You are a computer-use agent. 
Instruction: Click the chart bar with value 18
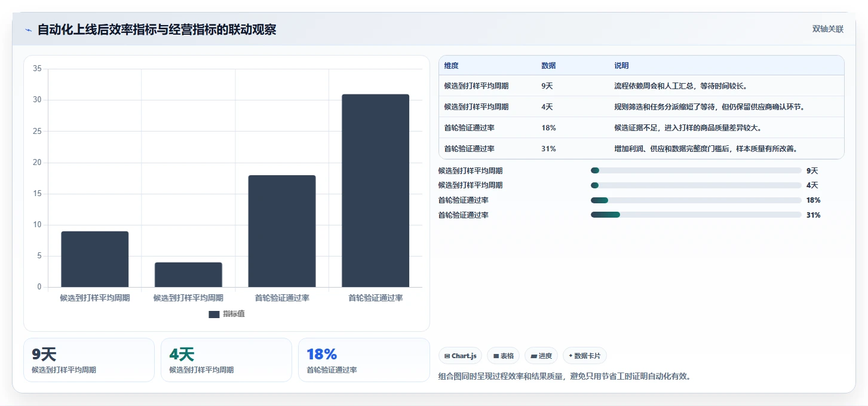(282, 231)
